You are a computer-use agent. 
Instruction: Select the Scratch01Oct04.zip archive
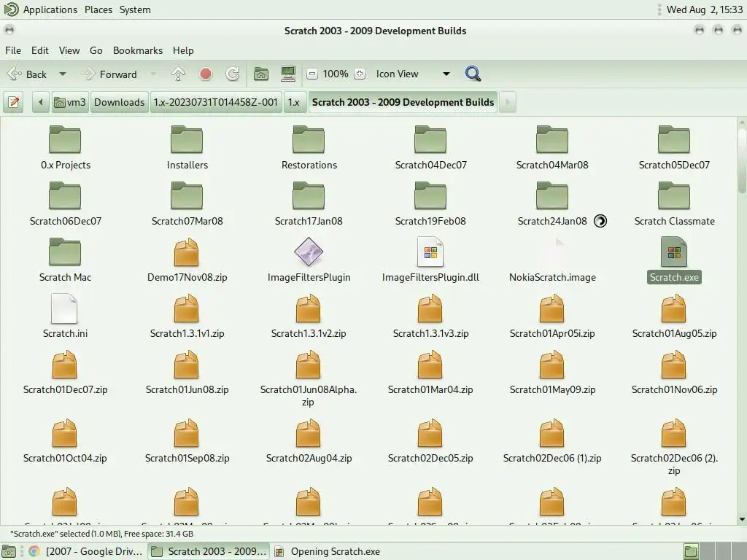65,441
